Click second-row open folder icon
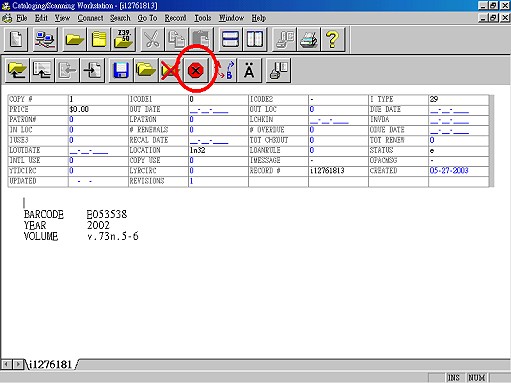 [146, 70]
